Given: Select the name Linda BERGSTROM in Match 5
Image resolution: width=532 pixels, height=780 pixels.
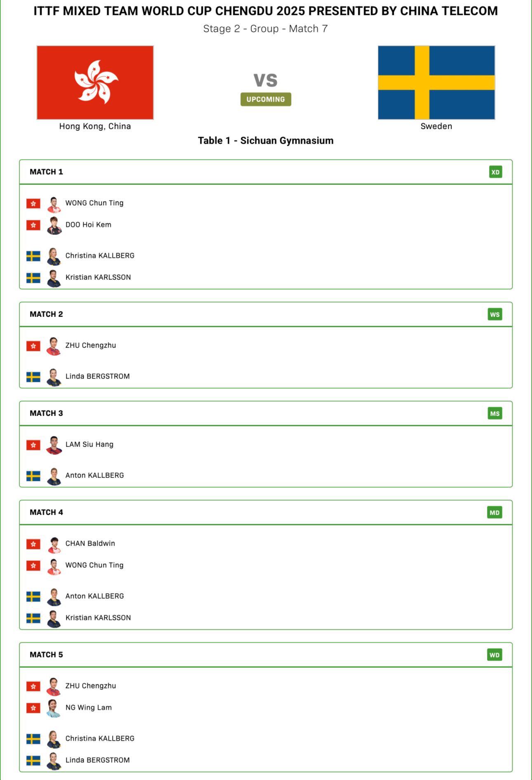Looking at the screenshot, I should pyautogui.click(x=98, y=760).
